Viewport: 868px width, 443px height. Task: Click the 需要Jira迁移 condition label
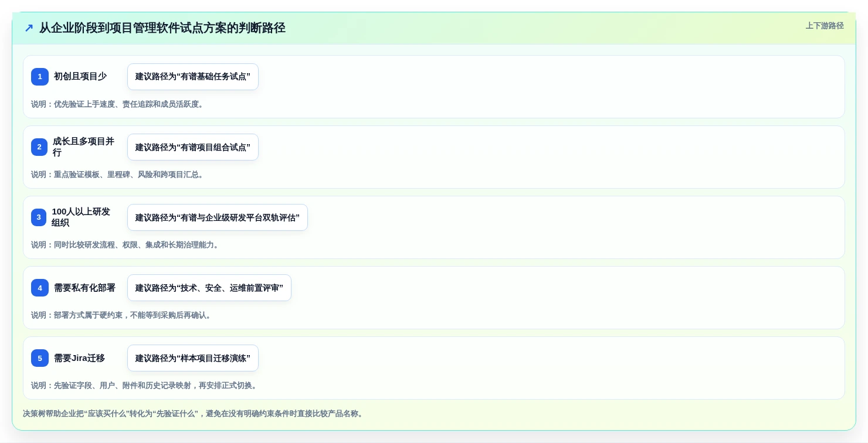click(x=79, y=358)
